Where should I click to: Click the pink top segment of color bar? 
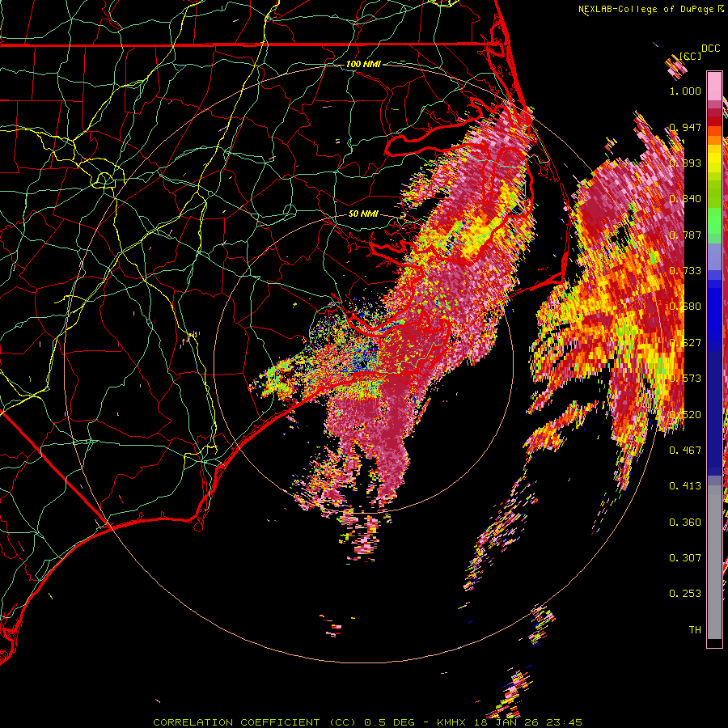714,86
